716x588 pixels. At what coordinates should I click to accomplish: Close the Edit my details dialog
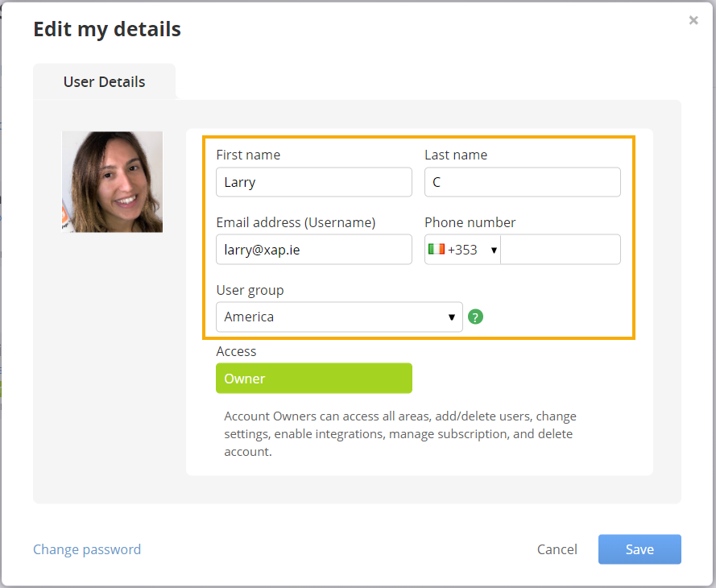[x=693, y=20]
